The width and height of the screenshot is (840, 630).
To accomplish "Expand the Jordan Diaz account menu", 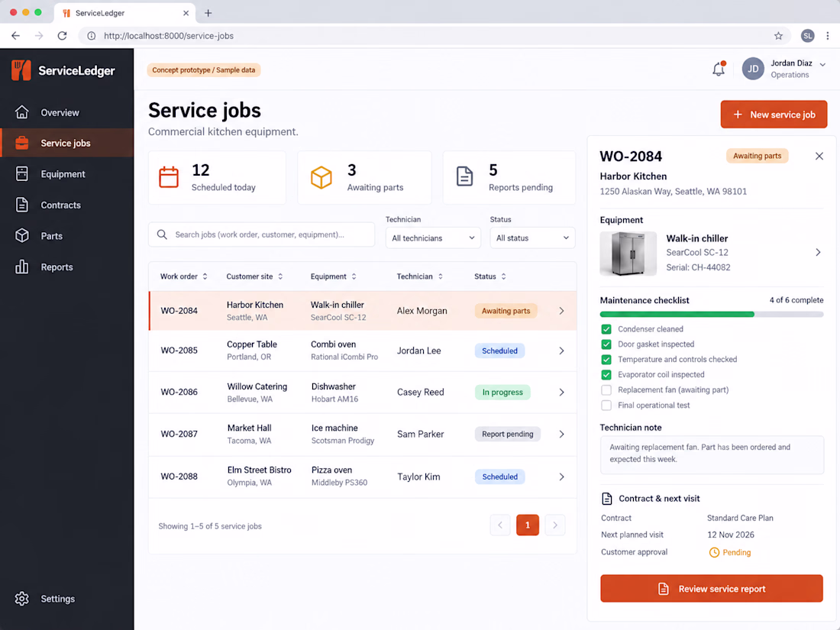I will pos(822,64).
